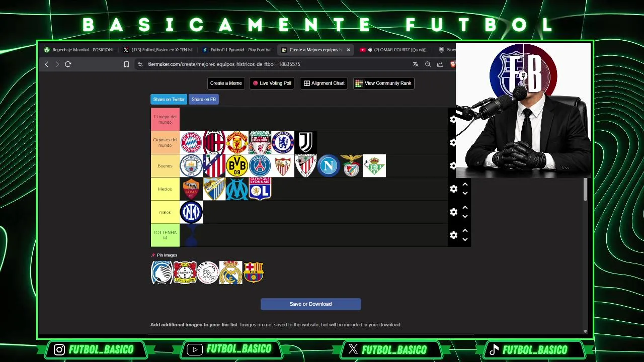Select the Liverpool crest
The height and width of the screenshot is (362, 644).
(x=260, y=143)
